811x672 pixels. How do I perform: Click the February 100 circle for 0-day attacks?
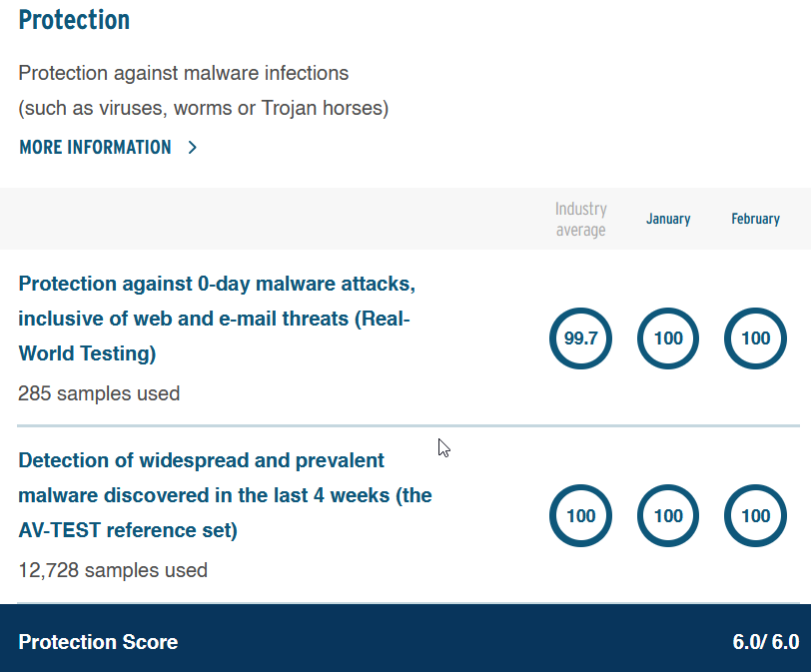pyautogui.click(x=755, y=338)
